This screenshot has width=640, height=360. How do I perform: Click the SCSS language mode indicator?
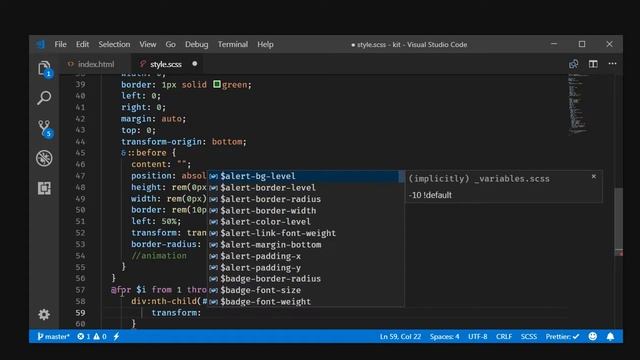point(529,336)
